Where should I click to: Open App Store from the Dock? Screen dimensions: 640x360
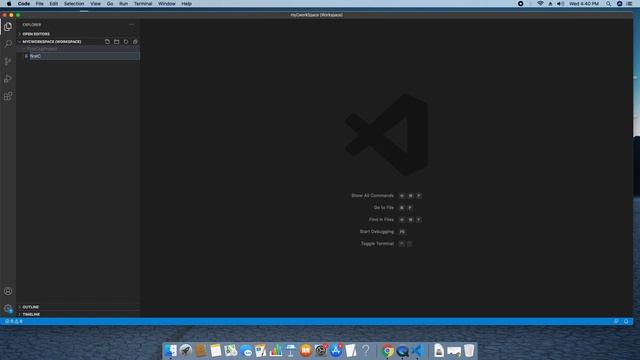[336, 351]
